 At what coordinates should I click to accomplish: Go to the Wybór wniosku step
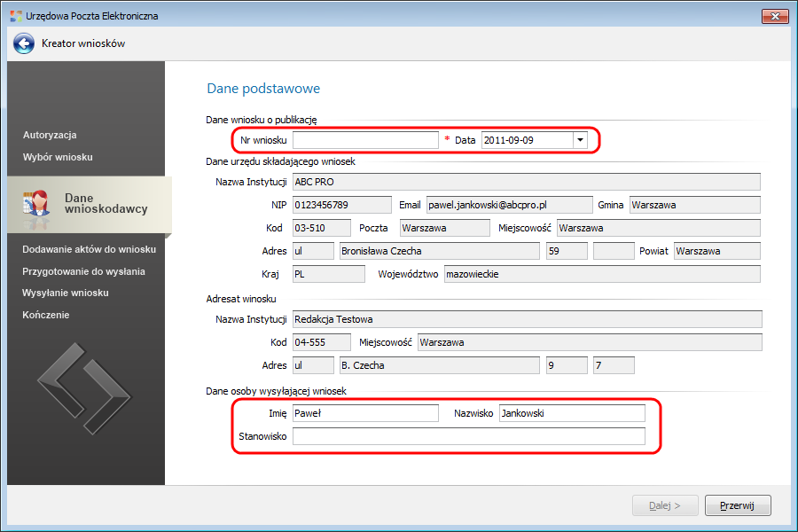tap(58, 157)
